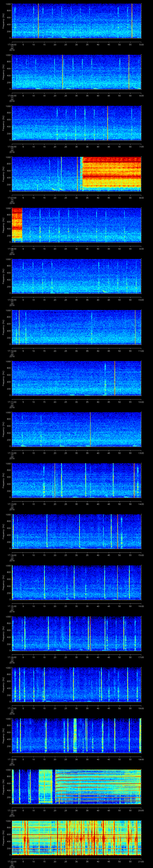Click the "8:00" end-of-axis time label
Viewport: 153px width, 868px height.
141,197
